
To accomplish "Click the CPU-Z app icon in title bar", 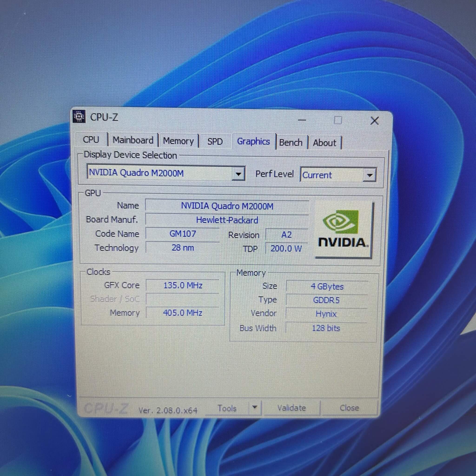I will tap(79, 116).
